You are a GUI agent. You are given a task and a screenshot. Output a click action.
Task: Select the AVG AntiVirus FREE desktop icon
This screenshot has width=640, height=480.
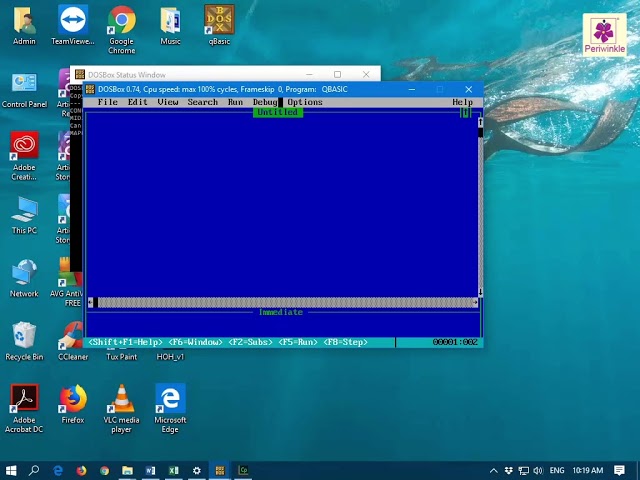(x=66, y=282)
